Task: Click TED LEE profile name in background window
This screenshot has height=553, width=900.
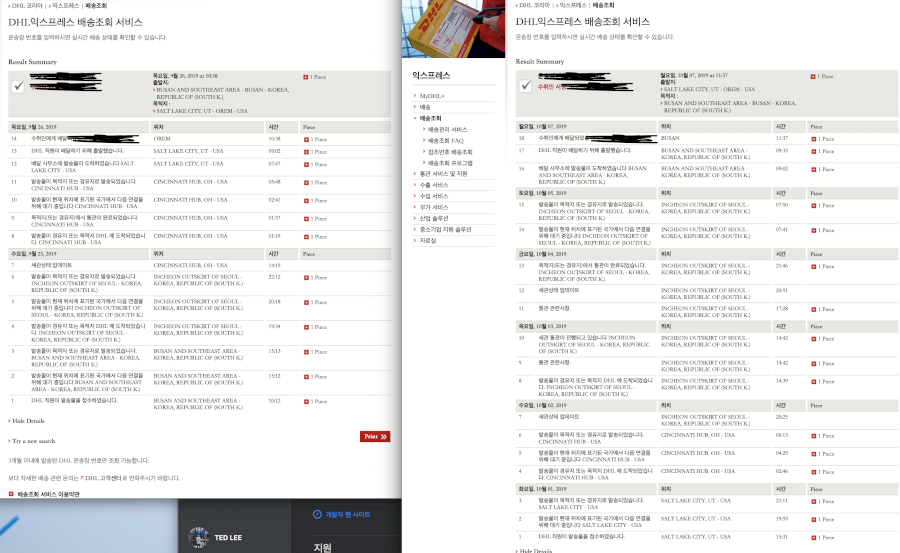Action: click(228, 538)
